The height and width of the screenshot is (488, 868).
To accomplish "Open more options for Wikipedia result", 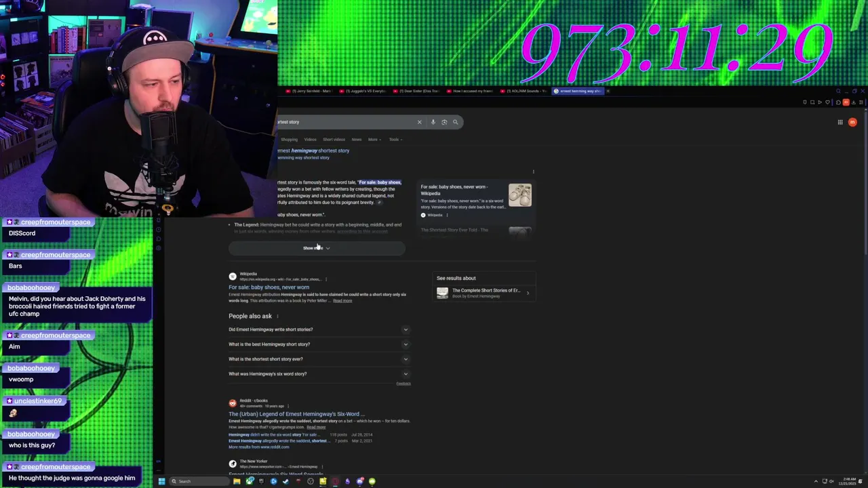I will 326,279.
